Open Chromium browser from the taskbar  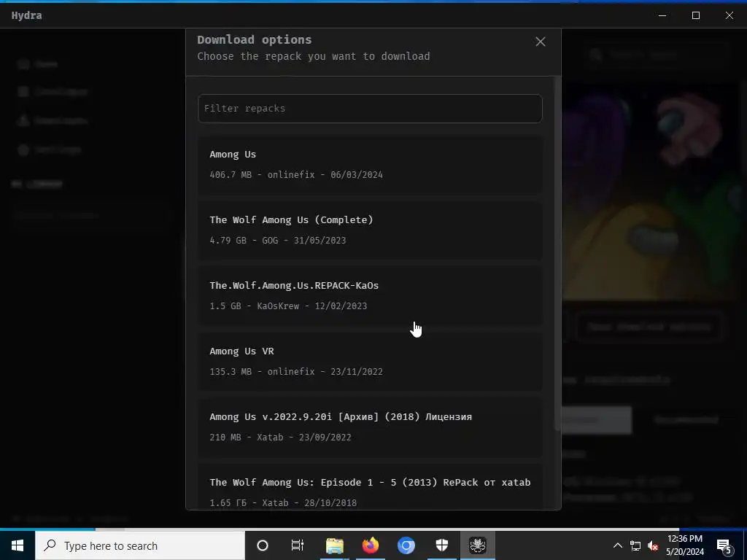tap(406, 545)
